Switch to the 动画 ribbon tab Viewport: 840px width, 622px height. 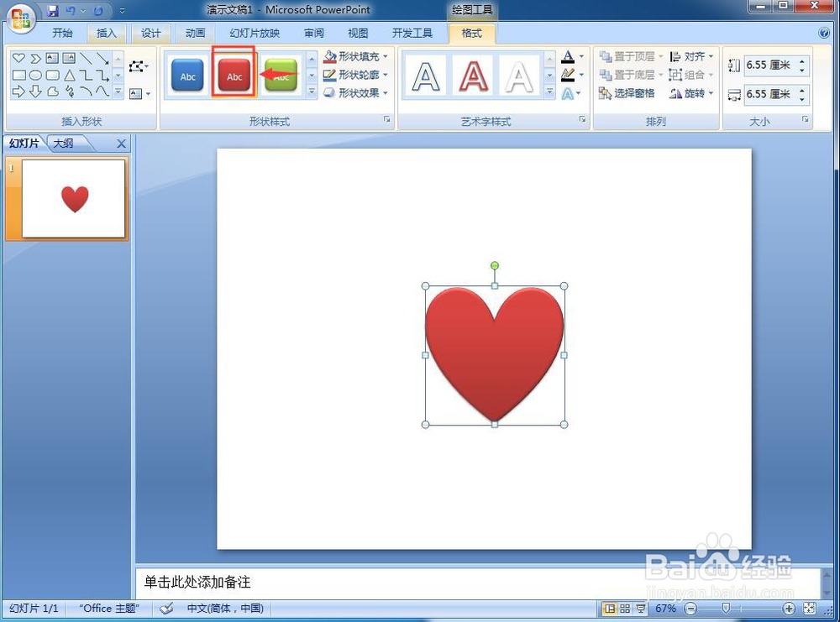click(195, 34)
